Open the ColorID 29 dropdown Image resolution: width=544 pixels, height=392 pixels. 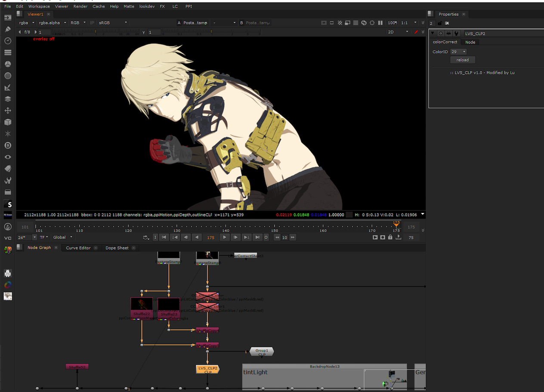[458, 52]
